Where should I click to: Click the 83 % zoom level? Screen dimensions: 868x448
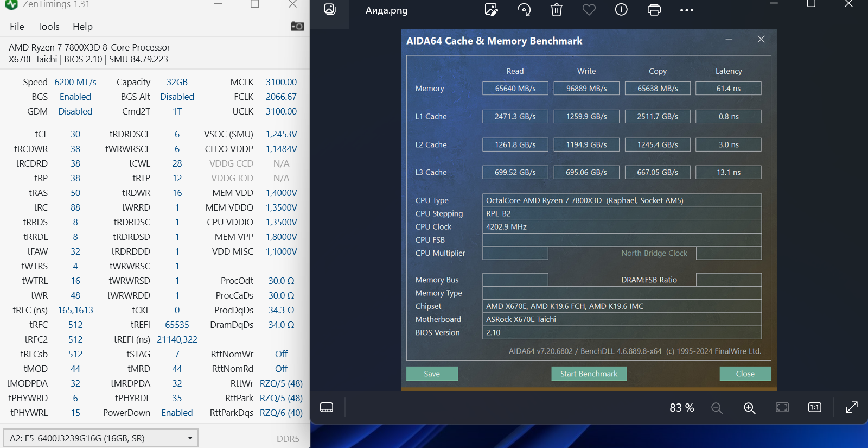682,408
